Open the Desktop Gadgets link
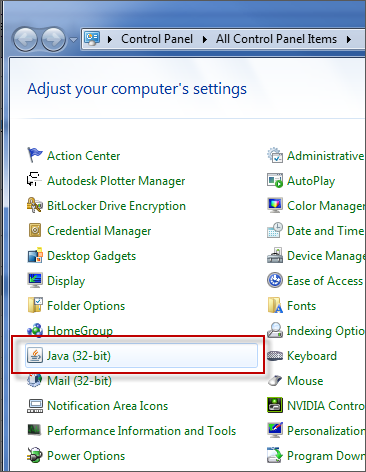Image resolution: width=366 pixels, height=472 pixels. point(92,256)
